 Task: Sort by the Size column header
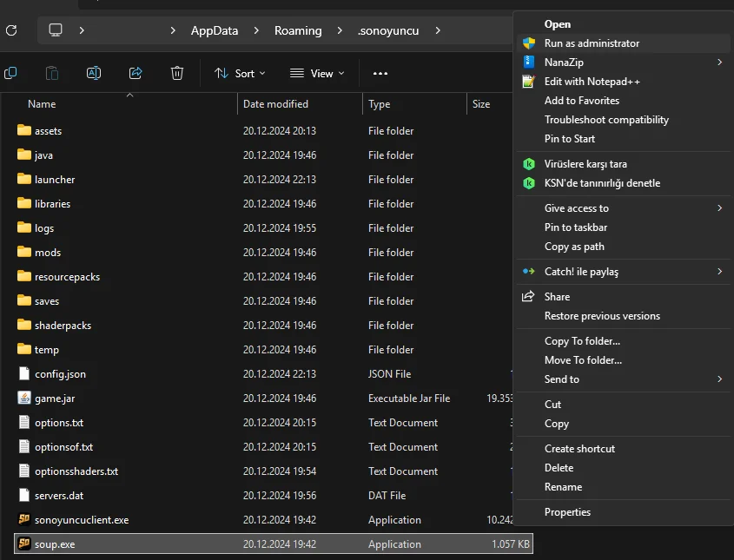click(x=480, y=104)
